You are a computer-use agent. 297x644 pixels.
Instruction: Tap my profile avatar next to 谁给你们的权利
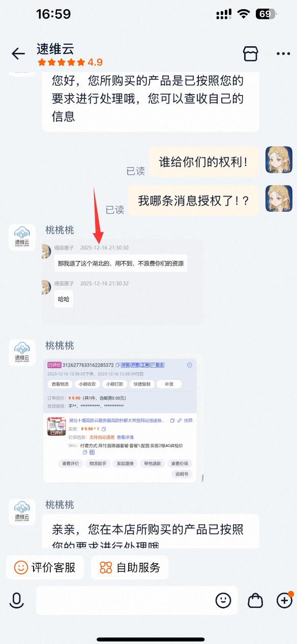[279, 159]
